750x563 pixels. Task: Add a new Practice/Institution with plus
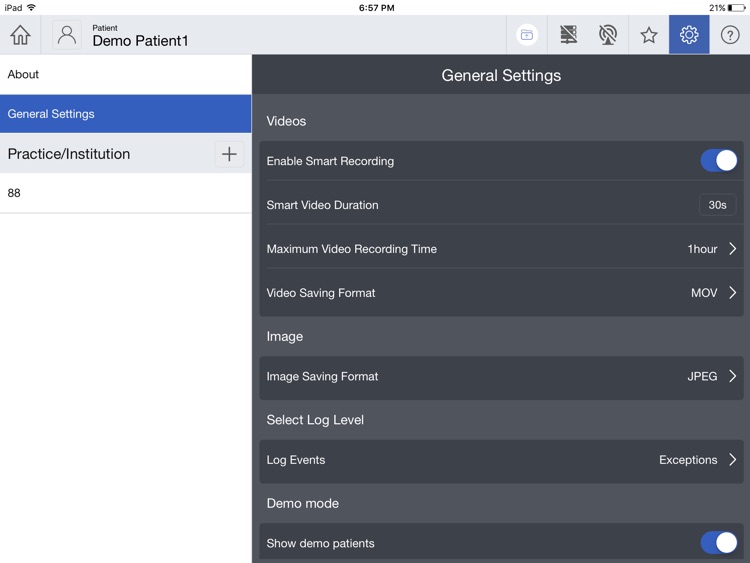coord(229,154)
